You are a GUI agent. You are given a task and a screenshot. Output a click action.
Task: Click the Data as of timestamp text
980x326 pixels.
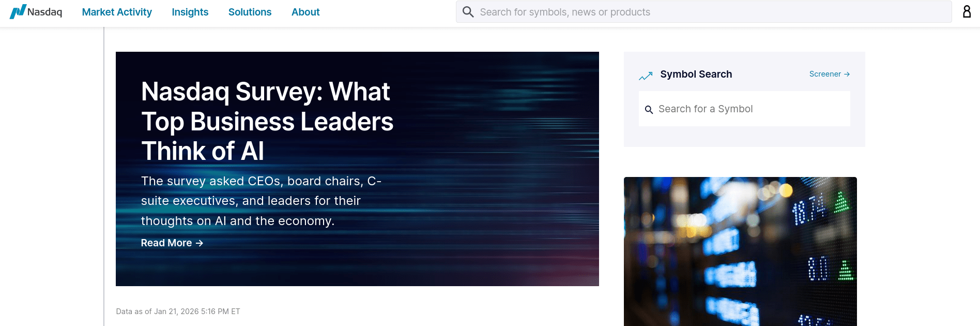click(x=178, y=312)
